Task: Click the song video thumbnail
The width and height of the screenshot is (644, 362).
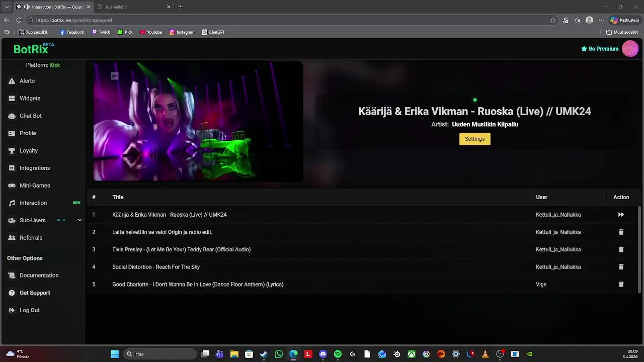Action: tap(198, 121)
